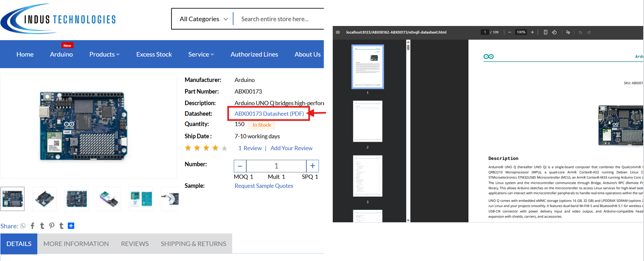Click the redo arrow in PDF toolbar

[589, 32]
